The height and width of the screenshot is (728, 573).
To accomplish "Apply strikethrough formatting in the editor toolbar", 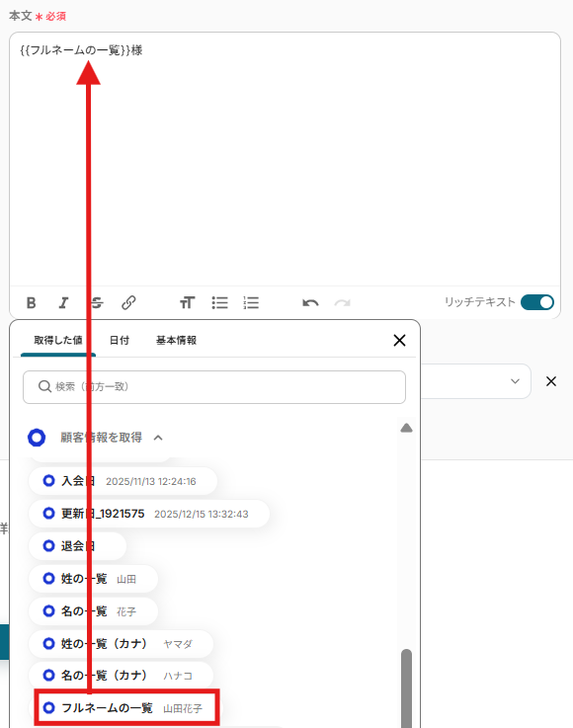I will click(x=97, y=303).
